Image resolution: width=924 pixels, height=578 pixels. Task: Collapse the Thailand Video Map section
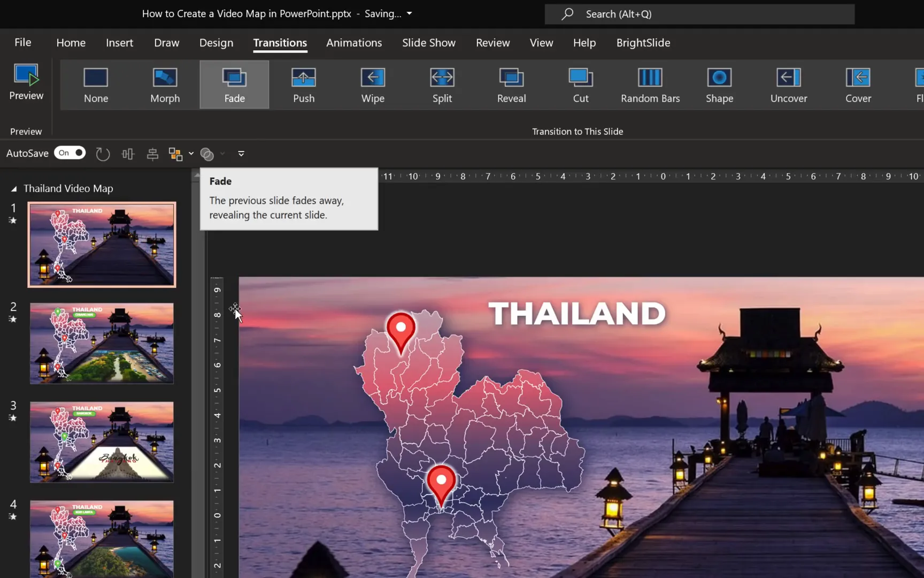coord(13,188)
